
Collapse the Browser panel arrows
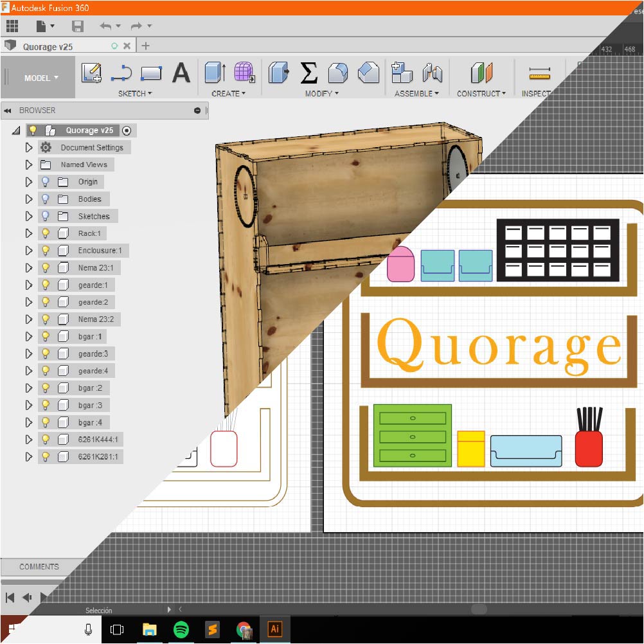click(x=8, y=111)
